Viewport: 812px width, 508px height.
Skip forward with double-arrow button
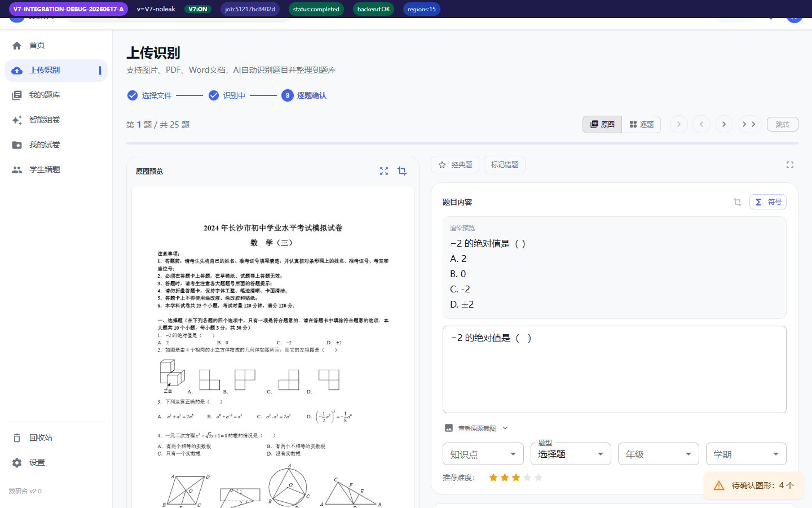pos(749,124)
